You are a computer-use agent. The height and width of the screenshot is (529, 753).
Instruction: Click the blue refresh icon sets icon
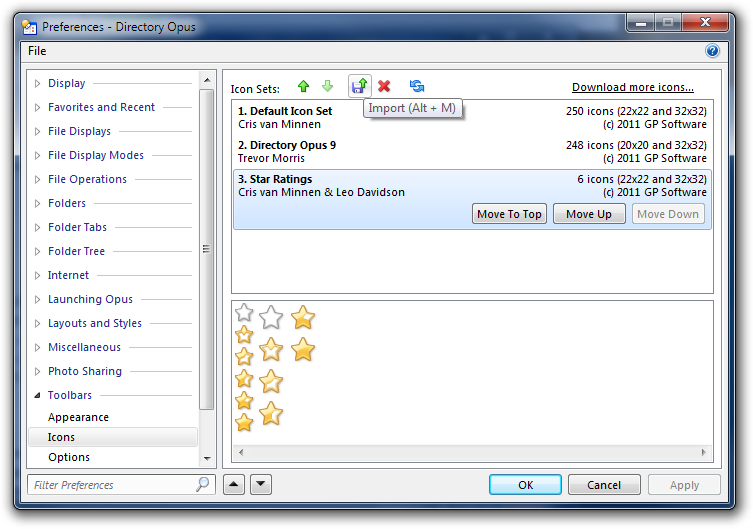tap(417, 86)
